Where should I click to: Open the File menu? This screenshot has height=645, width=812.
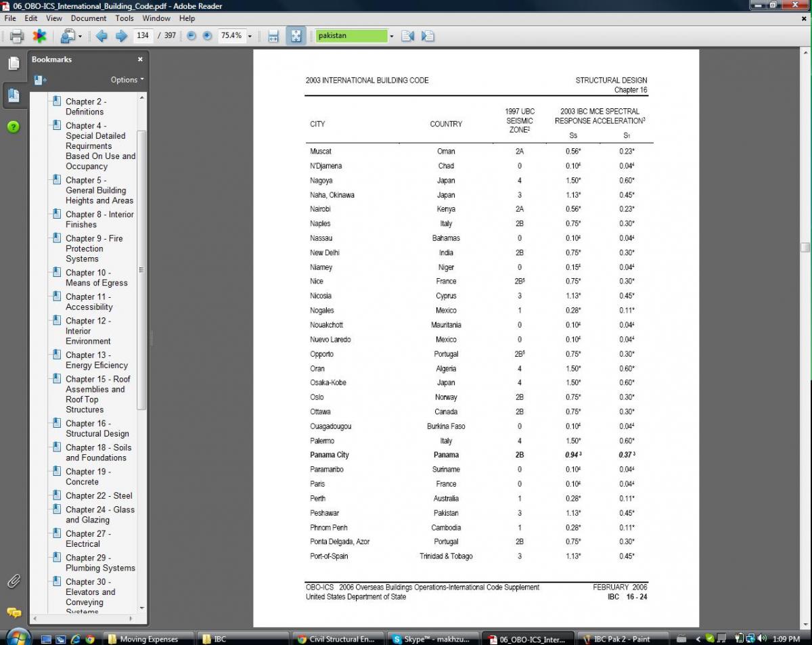coord(10,18)
